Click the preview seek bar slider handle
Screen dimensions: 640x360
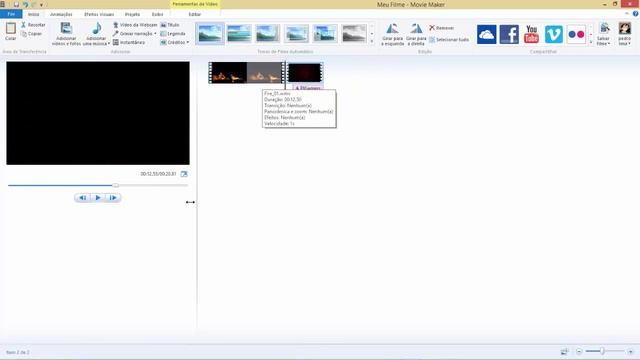116,185
